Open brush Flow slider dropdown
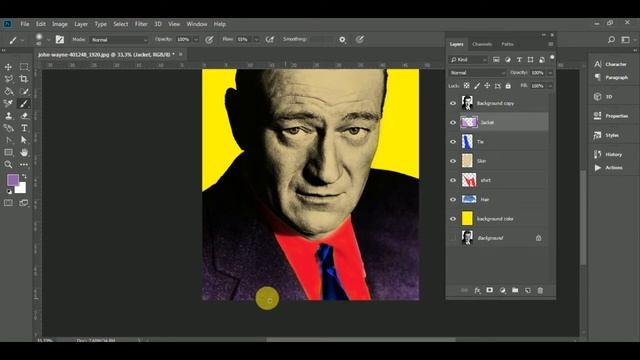Image resolution: width=640 pixels, height=360 pixels. (256, 40)
